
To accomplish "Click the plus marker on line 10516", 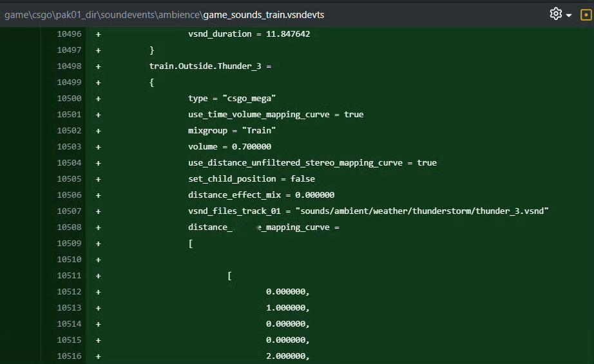I will (x=98, y=356).
